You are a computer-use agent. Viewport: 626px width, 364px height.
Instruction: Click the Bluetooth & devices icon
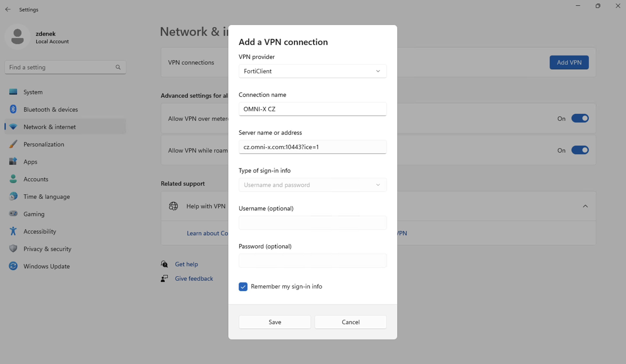[13, 109]
